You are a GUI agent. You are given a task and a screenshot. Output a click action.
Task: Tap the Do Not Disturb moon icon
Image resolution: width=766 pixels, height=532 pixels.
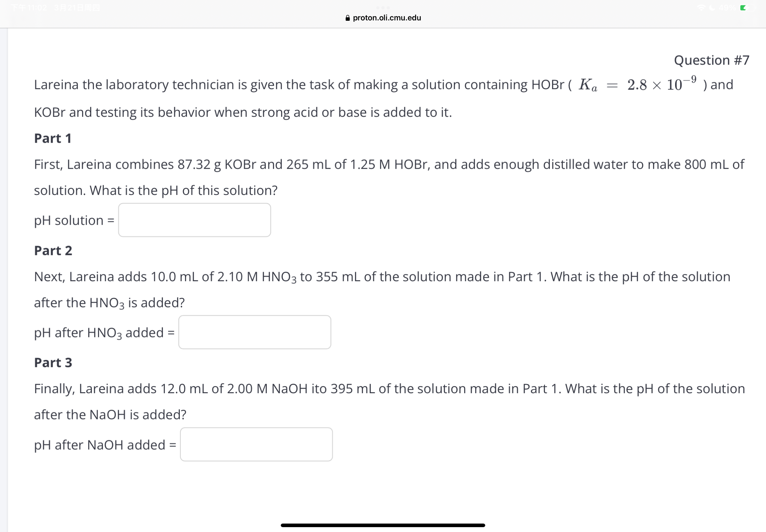(x=712, y=8)
